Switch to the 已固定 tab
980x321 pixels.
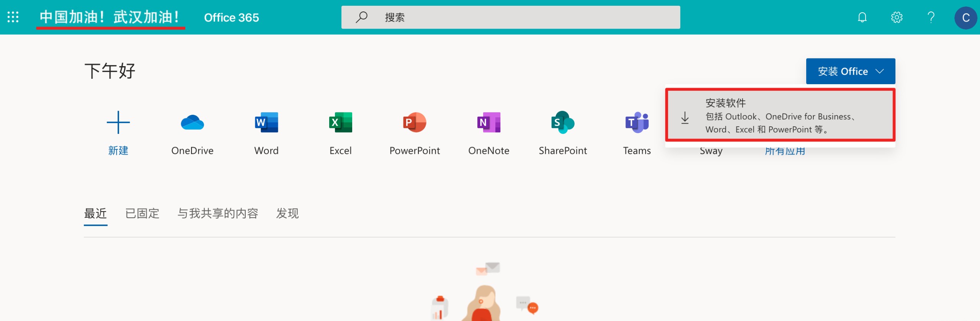[142, 213]
